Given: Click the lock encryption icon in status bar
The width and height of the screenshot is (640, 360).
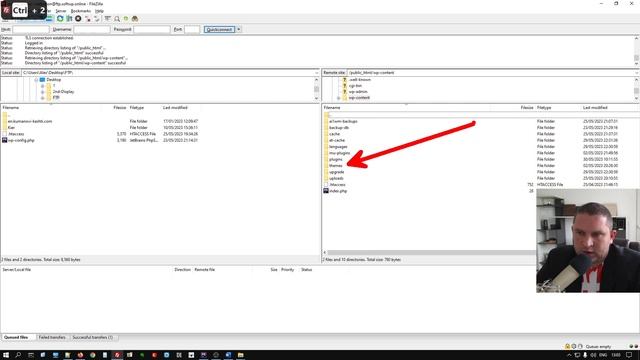Looking at the screenshot, I should pyautogui.click(x=567, y=346).
